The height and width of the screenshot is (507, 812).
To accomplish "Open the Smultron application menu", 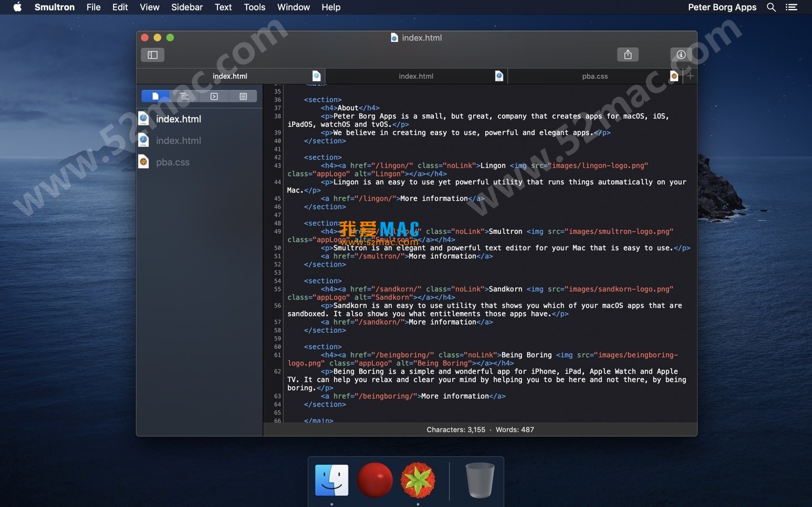I will 55,7.
